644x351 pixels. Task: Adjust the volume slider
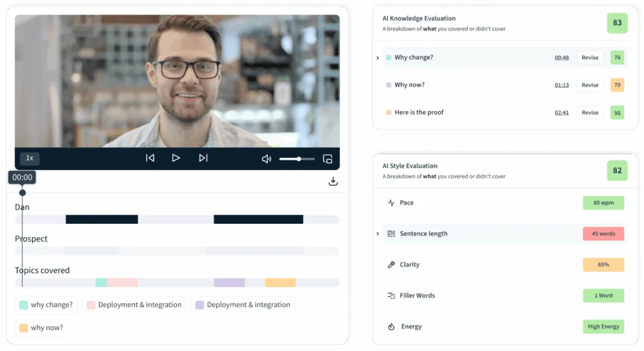click(x=297, y=159)
